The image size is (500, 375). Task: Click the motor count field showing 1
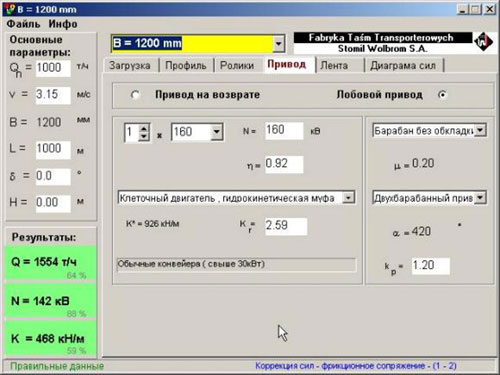132,132
